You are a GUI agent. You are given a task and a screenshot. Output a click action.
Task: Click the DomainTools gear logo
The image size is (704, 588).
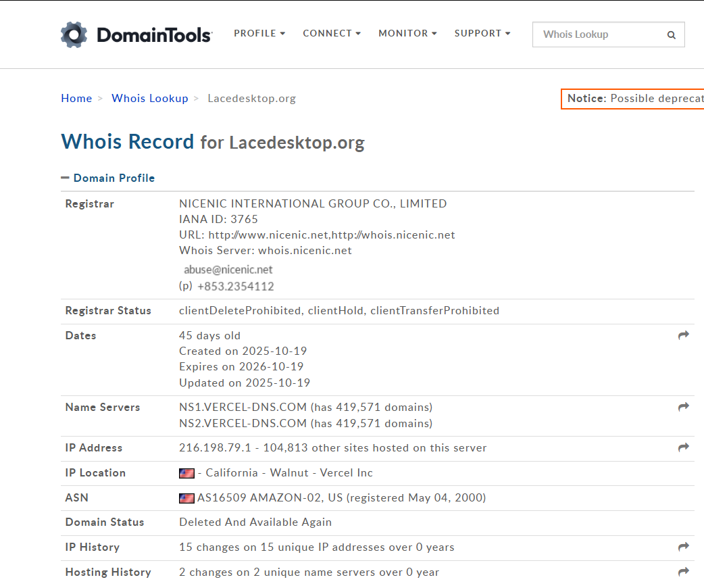[74, 34]
